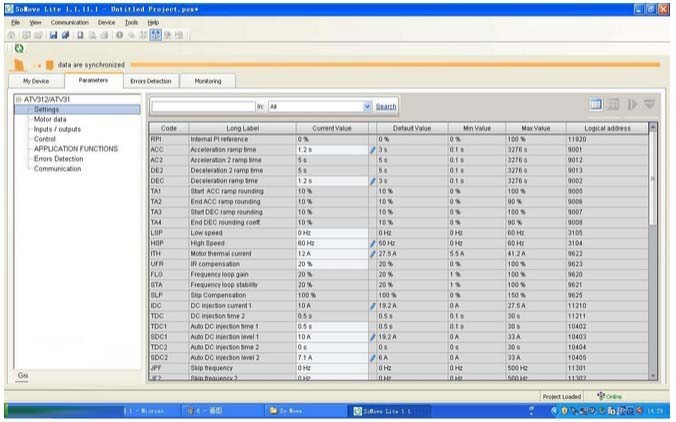Click the HSP current value cell '60 Hz'
Viewport: 676px width, 422px height.
pos(332,244)
